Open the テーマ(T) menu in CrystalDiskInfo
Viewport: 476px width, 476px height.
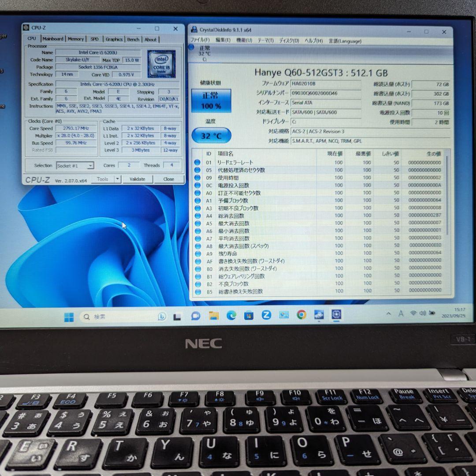266,41
